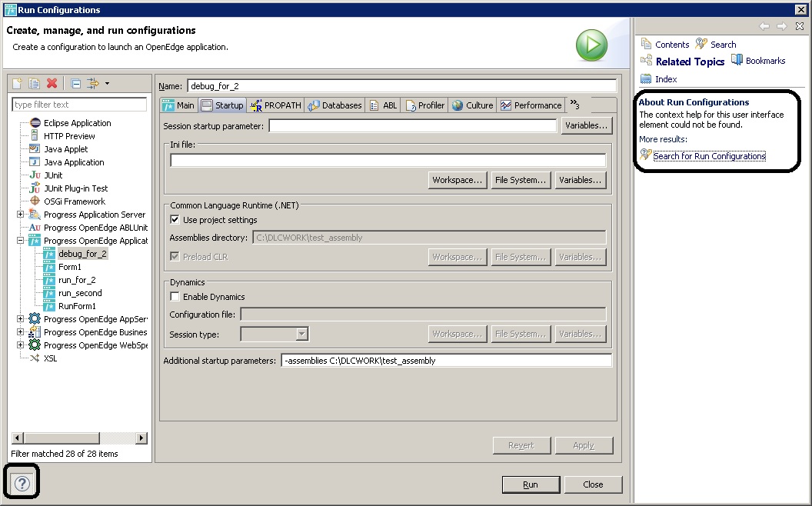This screenshot has height=506, width=812.
Task: Click the help pane Forward arrow
Action: (x=782, y=26)
